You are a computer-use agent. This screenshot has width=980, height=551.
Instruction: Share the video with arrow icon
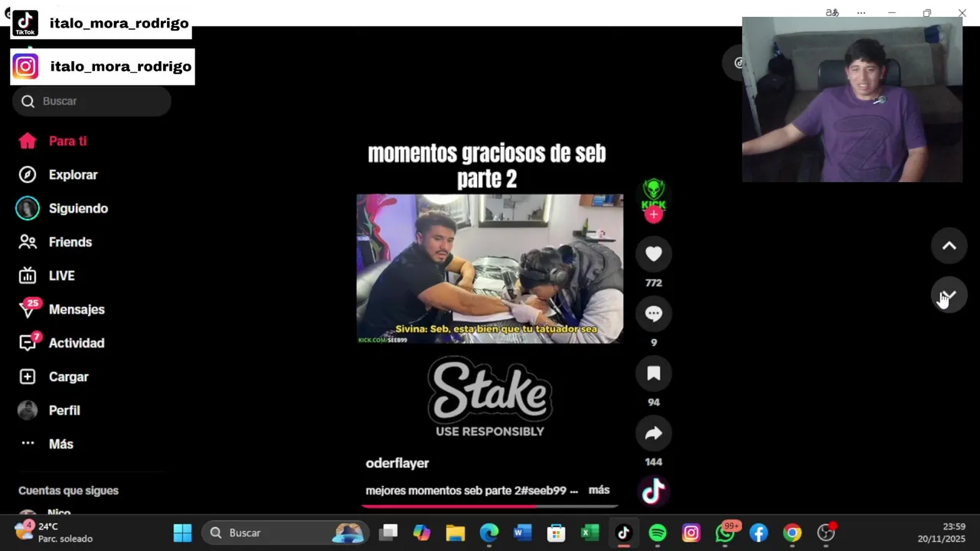click(x=653, y=433)
